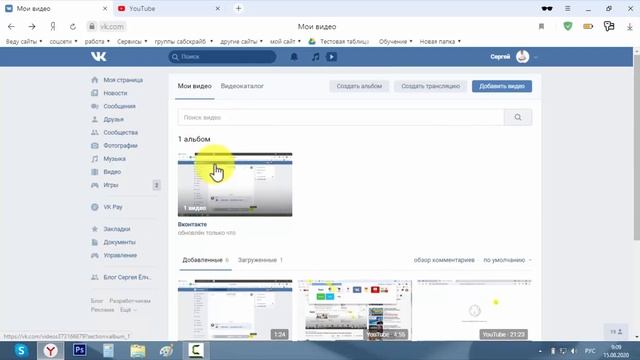Expand the Ещё footer menu
Image resolution: width=640 pixels, height=360 pixels.
(128, 310)
